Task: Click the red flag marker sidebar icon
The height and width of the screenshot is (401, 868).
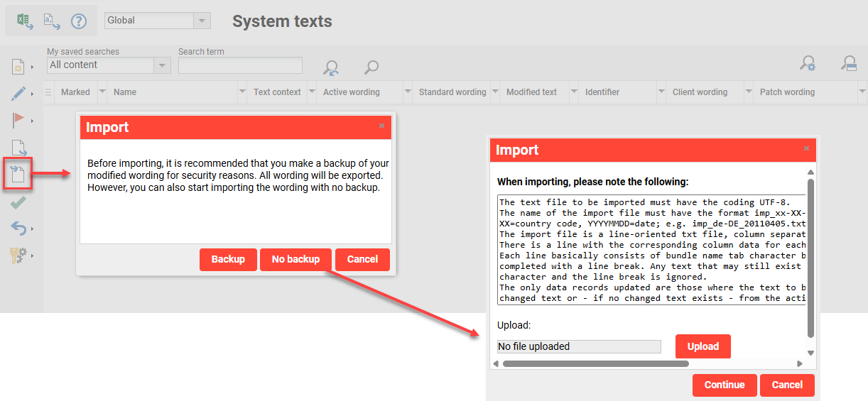Action: [x=18, y=120]
